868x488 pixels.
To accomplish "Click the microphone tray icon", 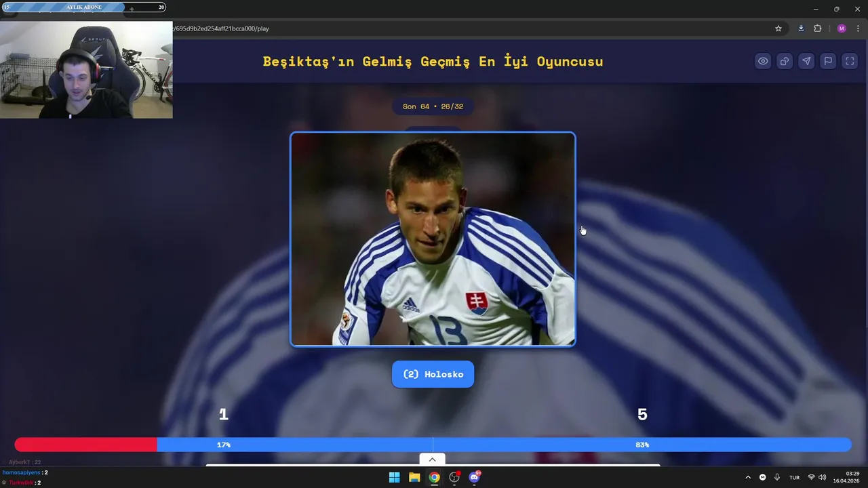I will point(777,477).
